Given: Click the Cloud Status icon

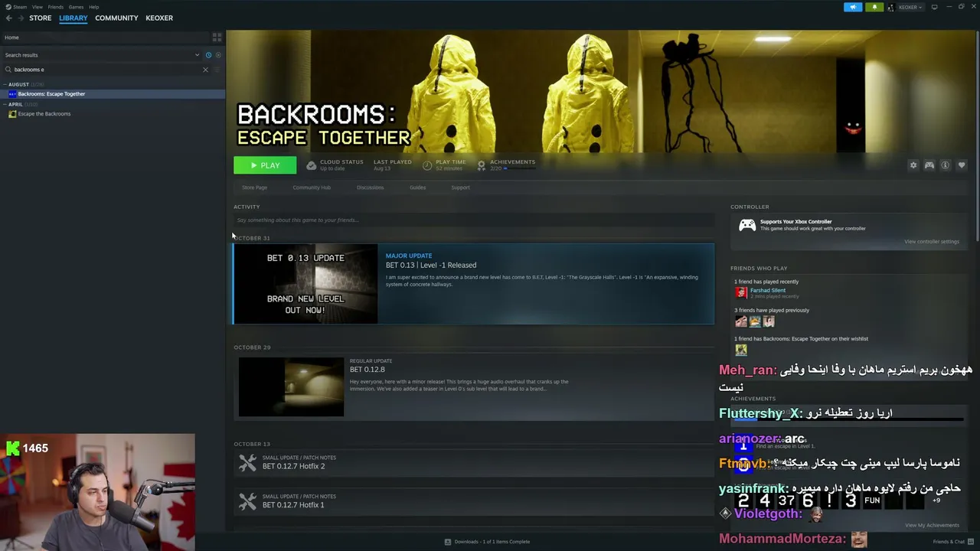Looking at the screenshot, I should click(x=311, y=165).
